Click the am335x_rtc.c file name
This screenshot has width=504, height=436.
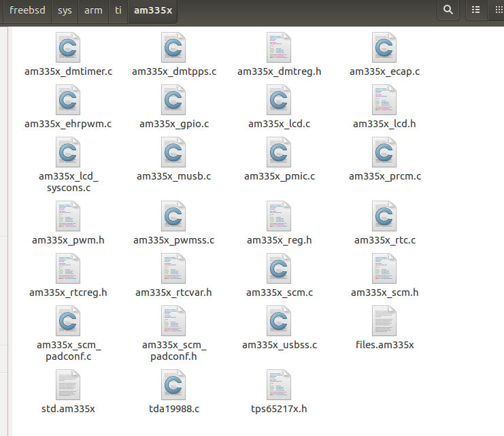pyautogui.click(x=385, y=240)
